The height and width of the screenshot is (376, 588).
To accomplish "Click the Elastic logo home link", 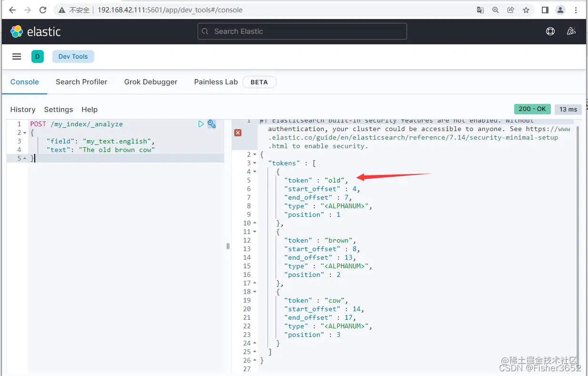I will [x=36, y=31].
